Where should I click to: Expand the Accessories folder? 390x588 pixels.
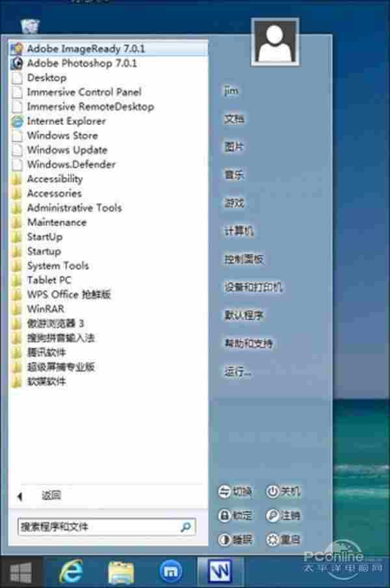pyautogui.click(x=54, y=193)
